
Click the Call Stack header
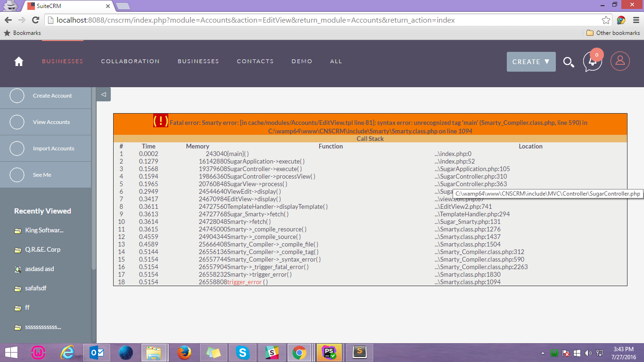coord(370,139)
